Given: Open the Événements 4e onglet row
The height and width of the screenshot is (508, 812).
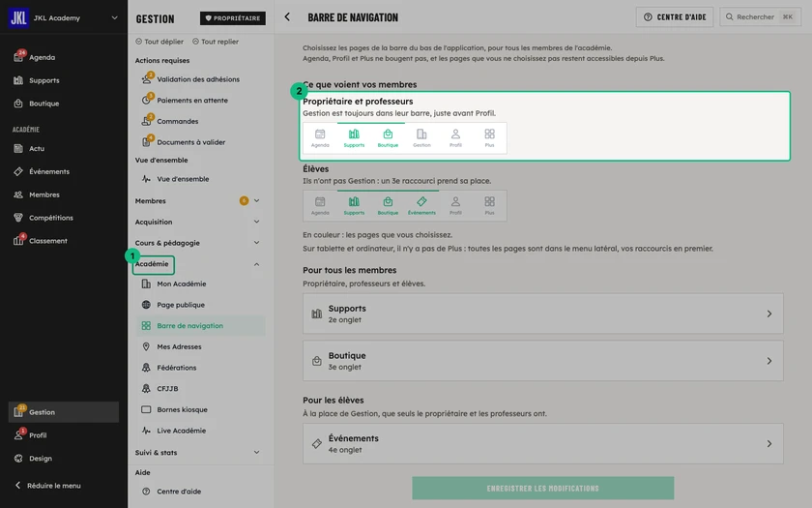Looking at the screenshot, I should (542, 444).
